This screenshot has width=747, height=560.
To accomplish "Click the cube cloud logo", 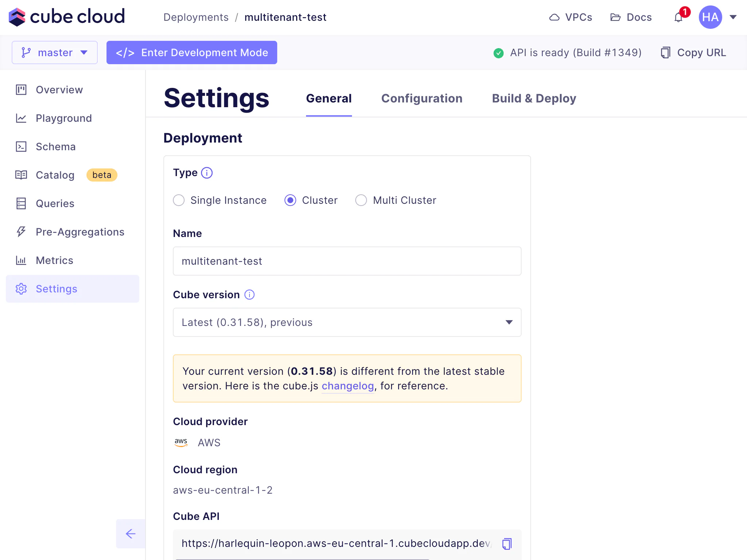I will click(67, 17).
